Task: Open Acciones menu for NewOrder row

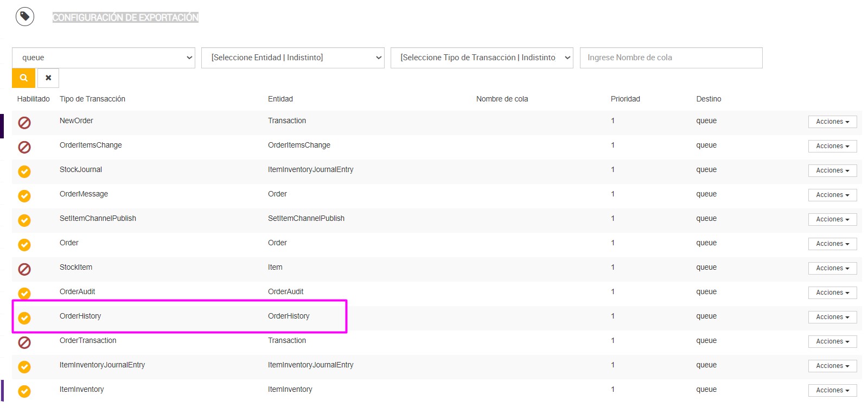Action: coord(832,122)
